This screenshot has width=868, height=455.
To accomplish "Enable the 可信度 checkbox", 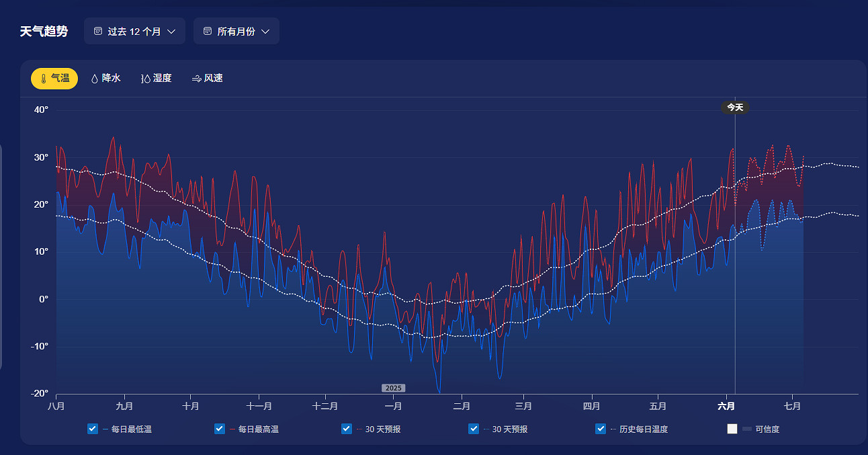I will pyautogui.click(x=732, y=429).
